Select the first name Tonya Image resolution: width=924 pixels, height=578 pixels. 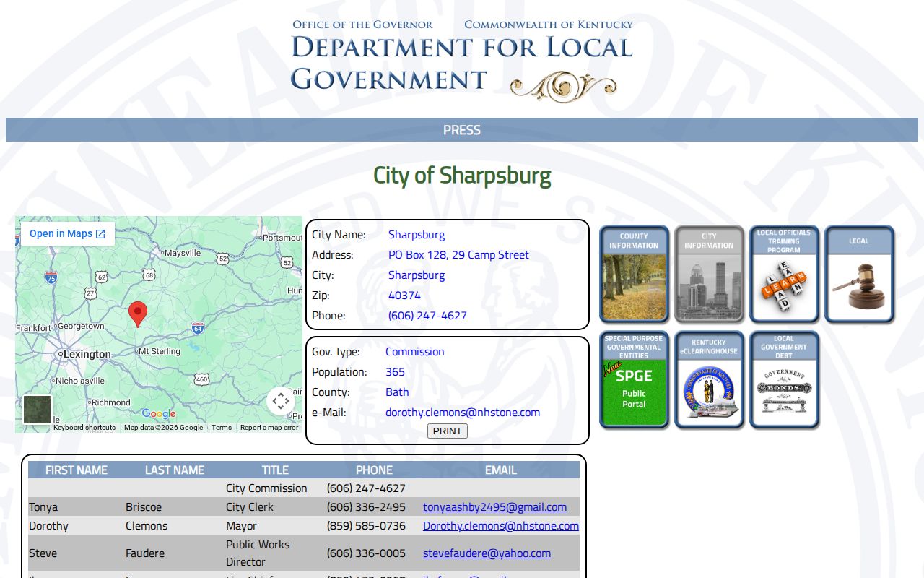tap(43, 507)
